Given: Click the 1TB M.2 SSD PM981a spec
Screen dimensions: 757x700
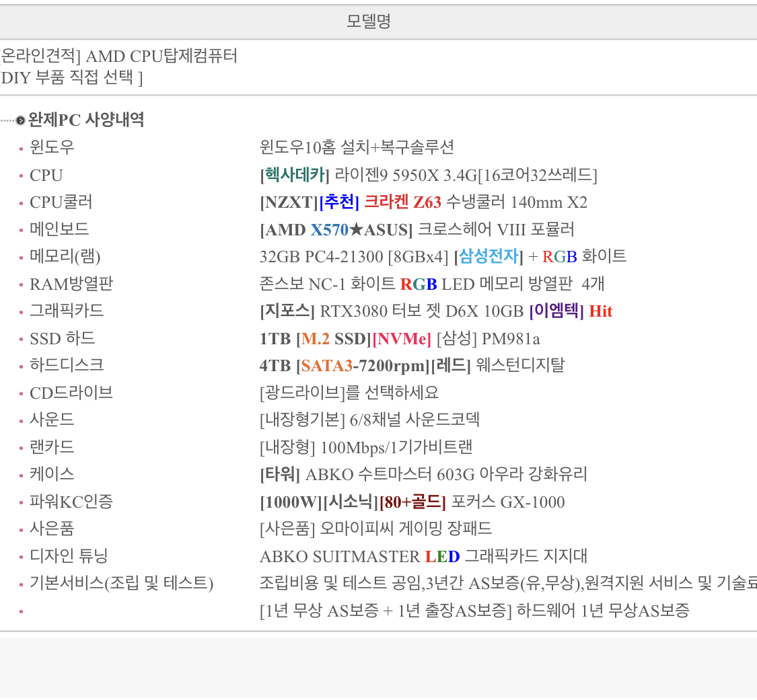Looking at the screenshot, I should [x=400, y=338].
